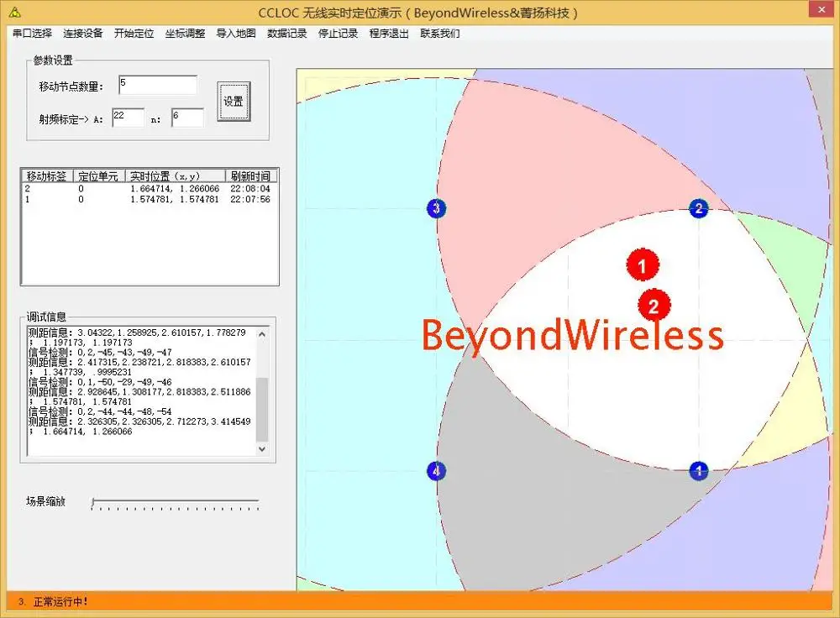Click the position value 1.574781, 1.574781 in the table
The width and height of the screenshot is (840, 618).
(175, 199)
